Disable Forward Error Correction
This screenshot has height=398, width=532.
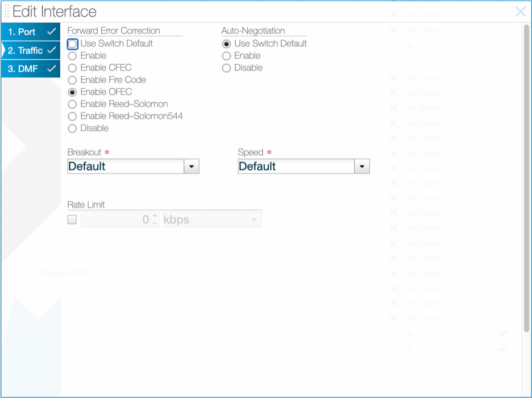72,128
